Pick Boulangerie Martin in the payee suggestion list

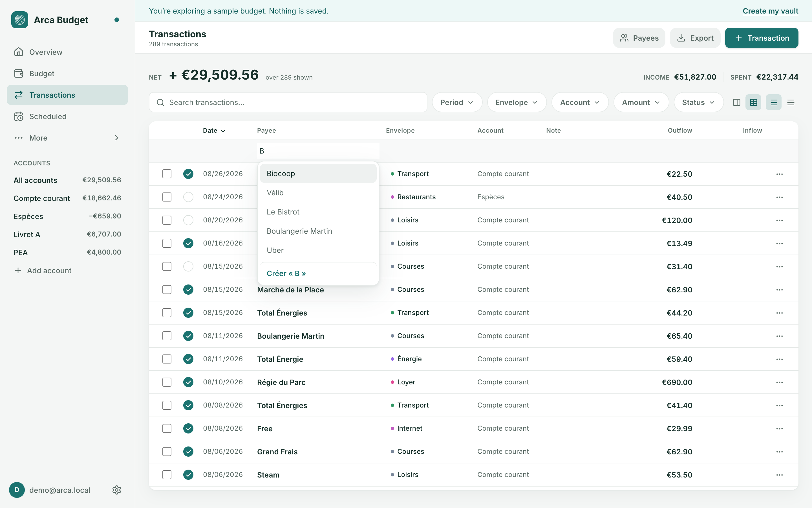click(x=318, y=231)
